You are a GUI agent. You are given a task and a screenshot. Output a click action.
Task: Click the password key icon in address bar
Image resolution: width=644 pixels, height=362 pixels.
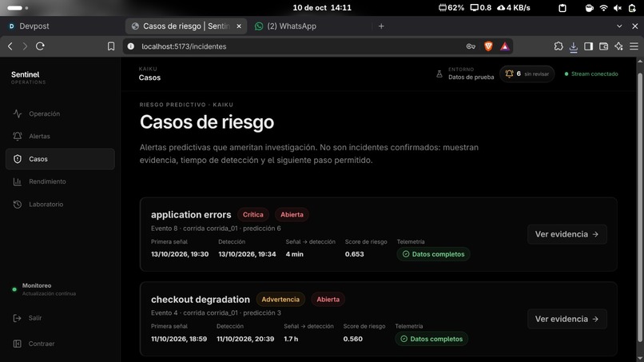point(471,46)
